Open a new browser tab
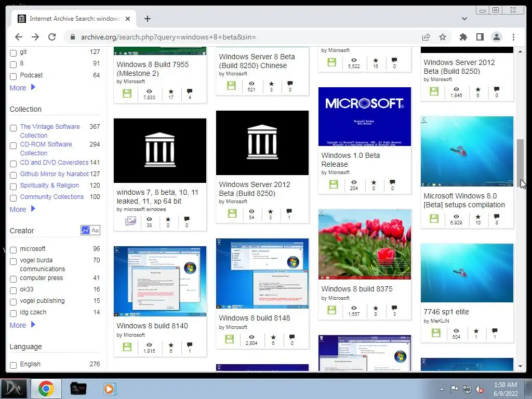532x399 pixels. tap(147, 19)
